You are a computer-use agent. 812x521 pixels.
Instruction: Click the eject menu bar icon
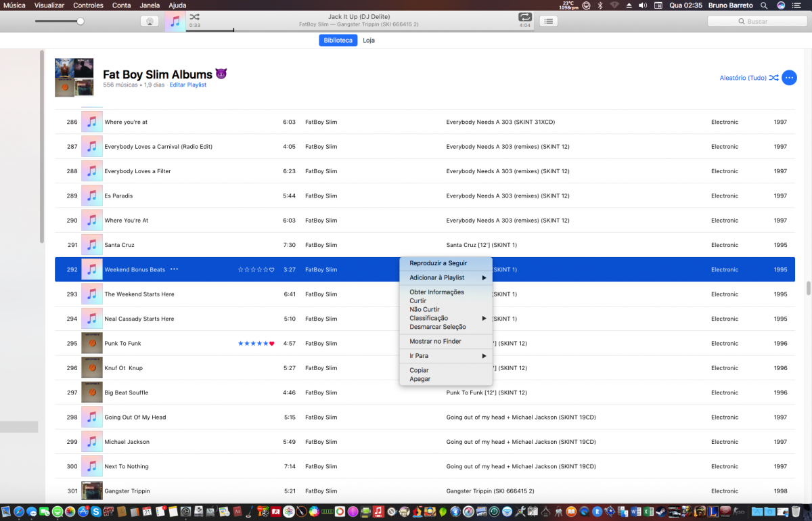coord(629,5)
